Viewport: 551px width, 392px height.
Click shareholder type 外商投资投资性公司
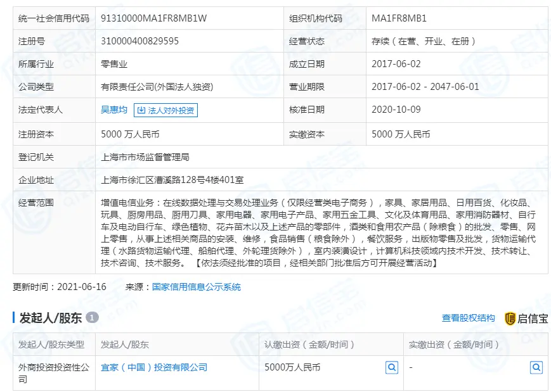tap(54, 373)
